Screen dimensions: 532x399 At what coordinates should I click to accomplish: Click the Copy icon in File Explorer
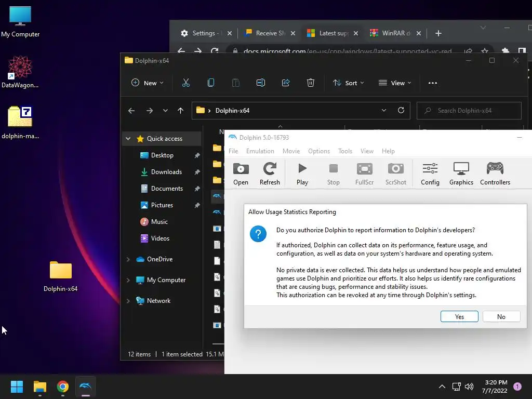[x=211, y=83]
